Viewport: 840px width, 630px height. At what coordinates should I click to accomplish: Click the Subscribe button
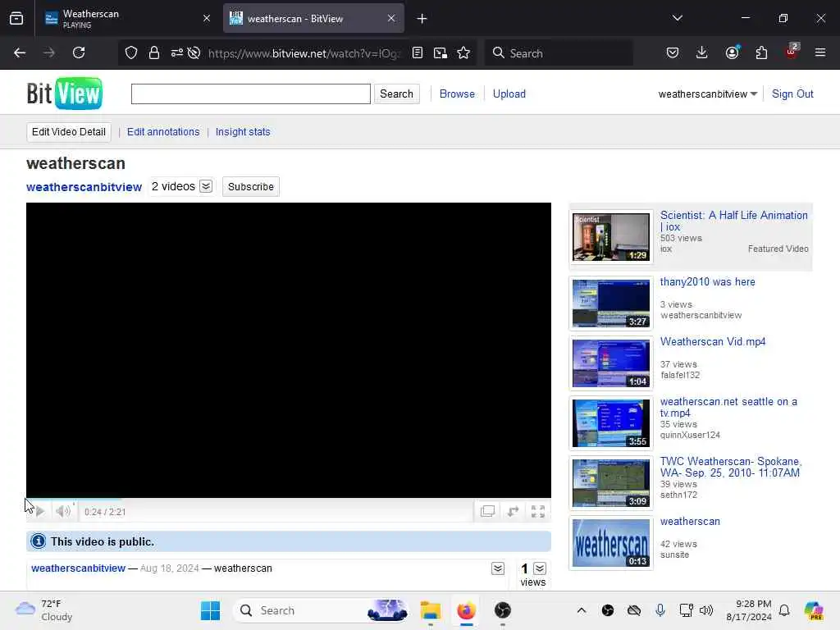tap(251, 186)
